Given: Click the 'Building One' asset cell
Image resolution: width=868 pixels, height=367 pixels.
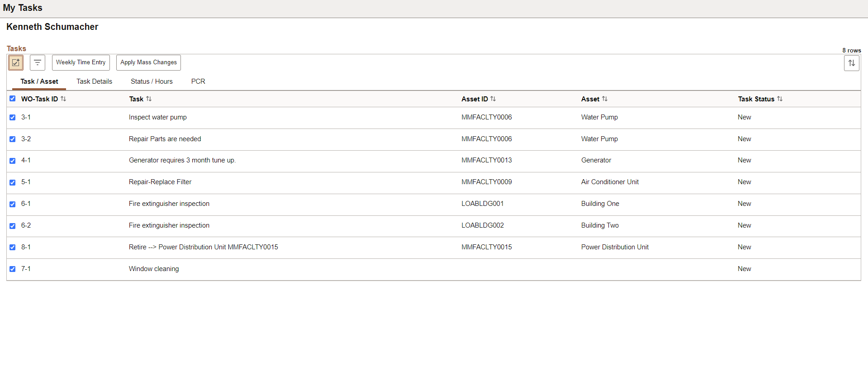Looking at the screenshot, I should [x=600, y=204].
